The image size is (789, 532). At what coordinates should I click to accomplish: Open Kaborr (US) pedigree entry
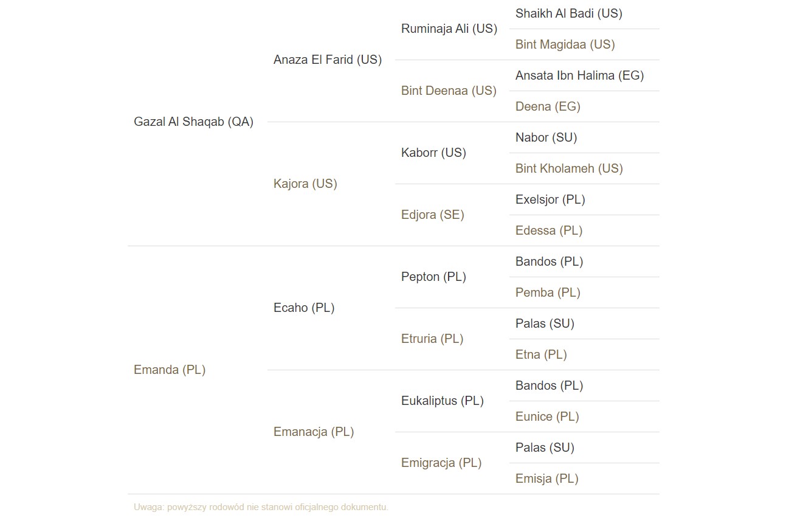(x=433, y=153)
